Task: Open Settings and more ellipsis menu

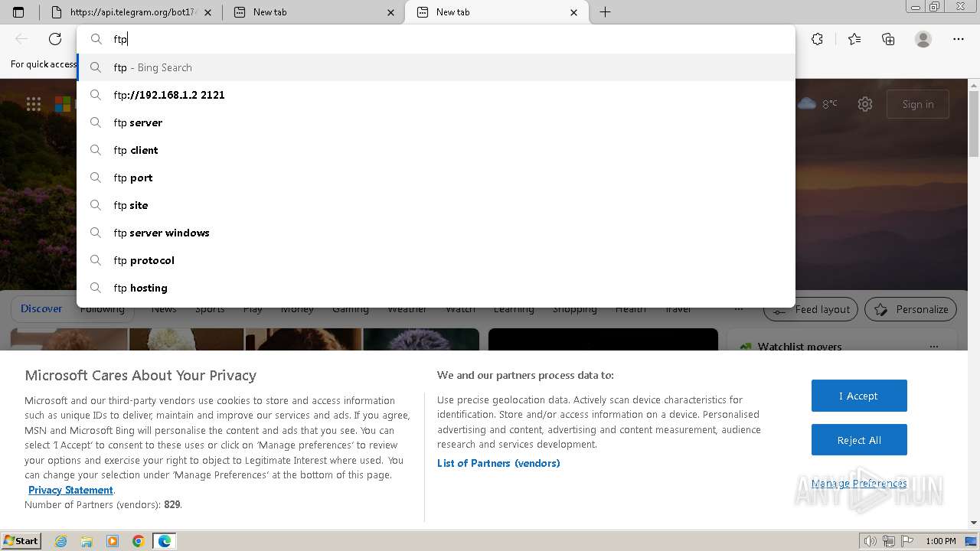Action: click(959, 39)
